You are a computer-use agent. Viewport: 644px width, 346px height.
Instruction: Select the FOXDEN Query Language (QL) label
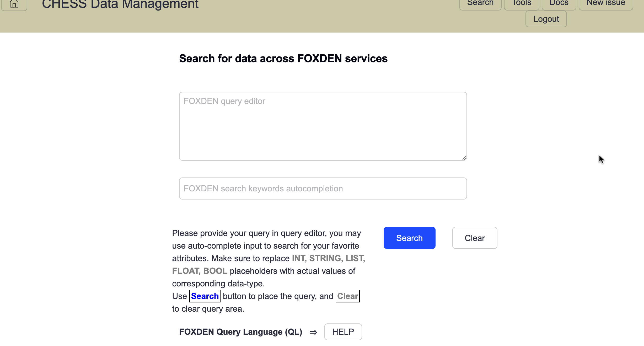pyautogui.click(x=241, y=332)
